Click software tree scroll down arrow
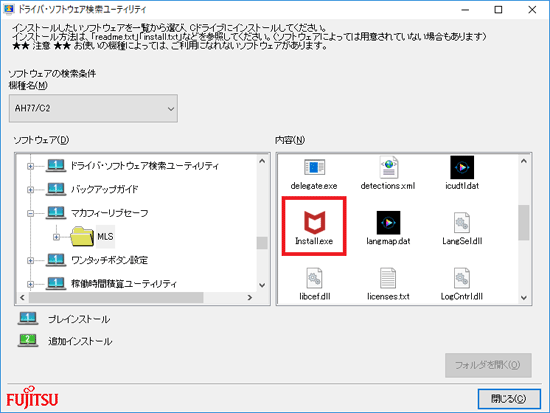550x413 pixels. coord(262,285)
